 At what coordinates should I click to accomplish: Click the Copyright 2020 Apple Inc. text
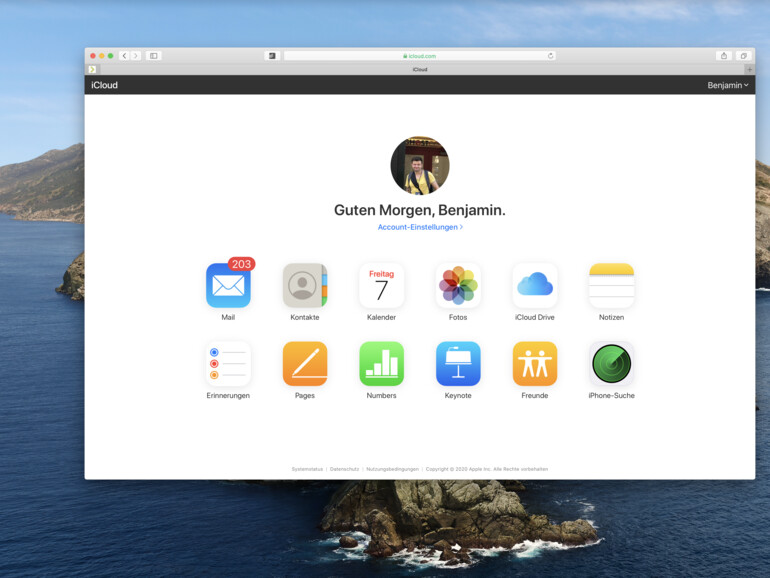[x=487, y=469]
